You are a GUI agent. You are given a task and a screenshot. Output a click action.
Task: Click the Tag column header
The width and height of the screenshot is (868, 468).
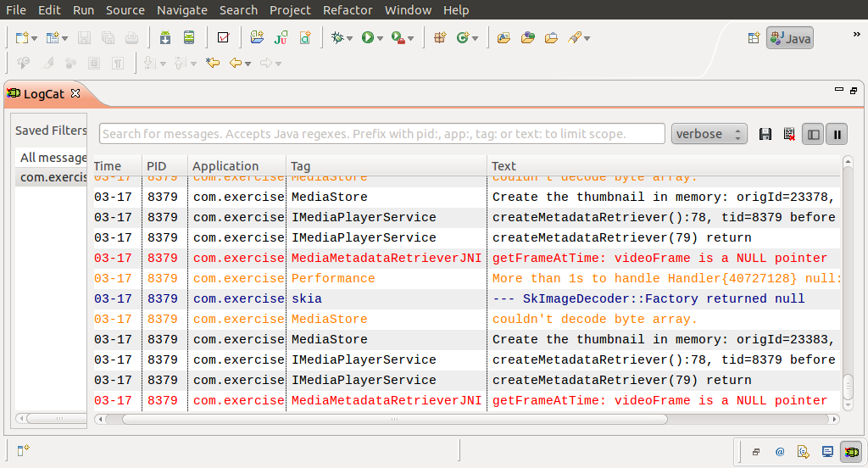coord(387,166)
